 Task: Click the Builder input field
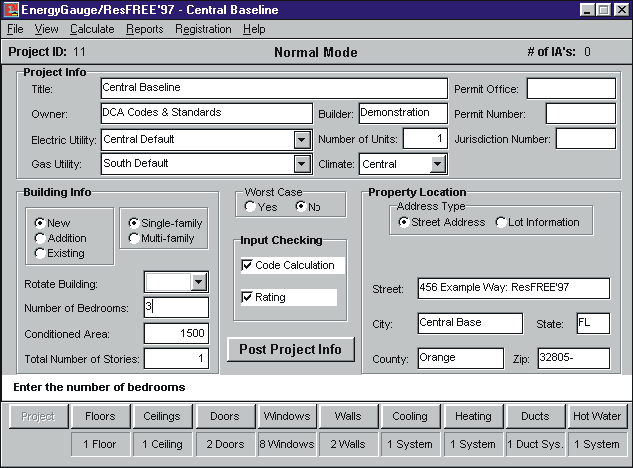(x=403, y=113)
